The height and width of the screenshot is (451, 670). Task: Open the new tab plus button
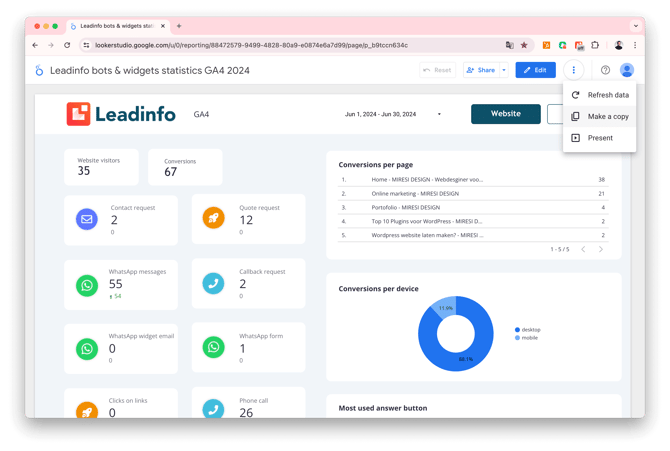pos(179,26)
